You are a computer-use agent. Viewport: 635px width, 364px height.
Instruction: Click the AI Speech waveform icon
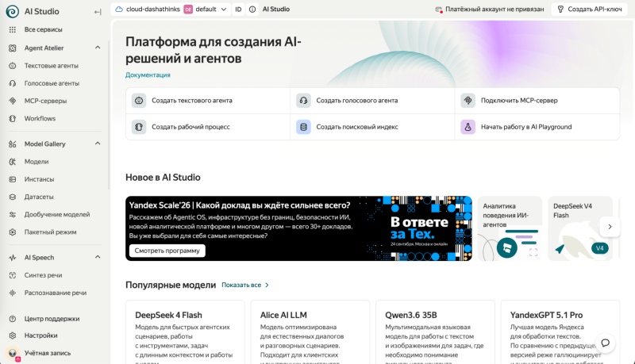13,258
